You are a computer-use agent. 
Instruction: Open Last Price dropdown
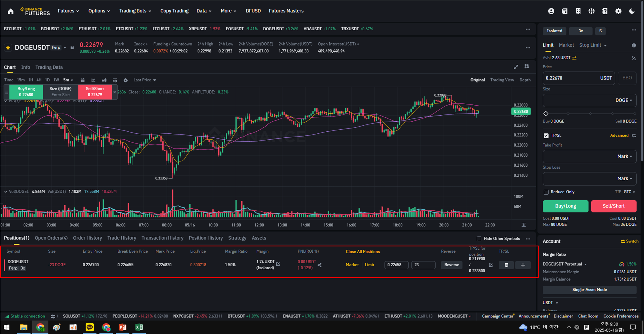145,80
